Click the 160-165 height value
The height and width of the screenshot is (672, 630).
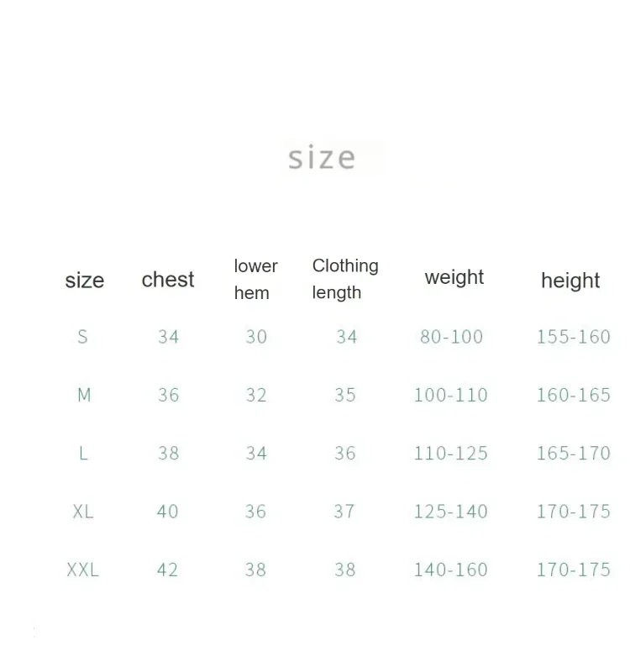(x=574, y=395)
